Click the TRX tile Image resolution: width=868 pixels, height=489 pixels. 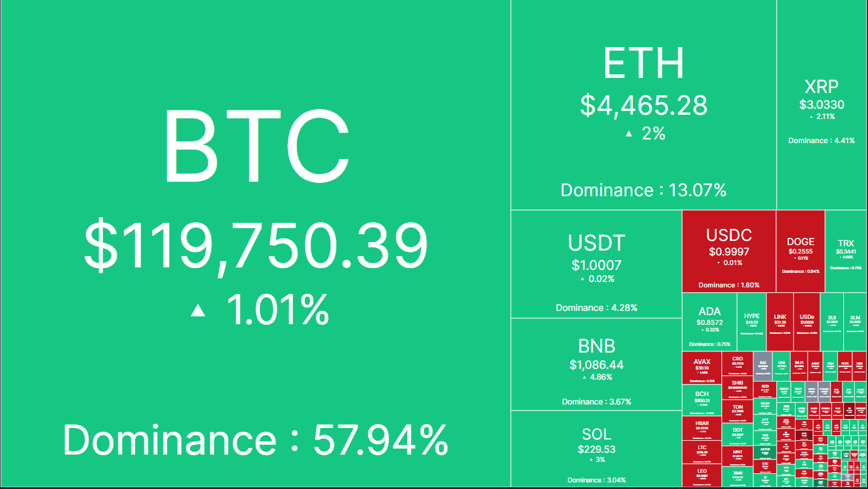click(x=846, y=251)
